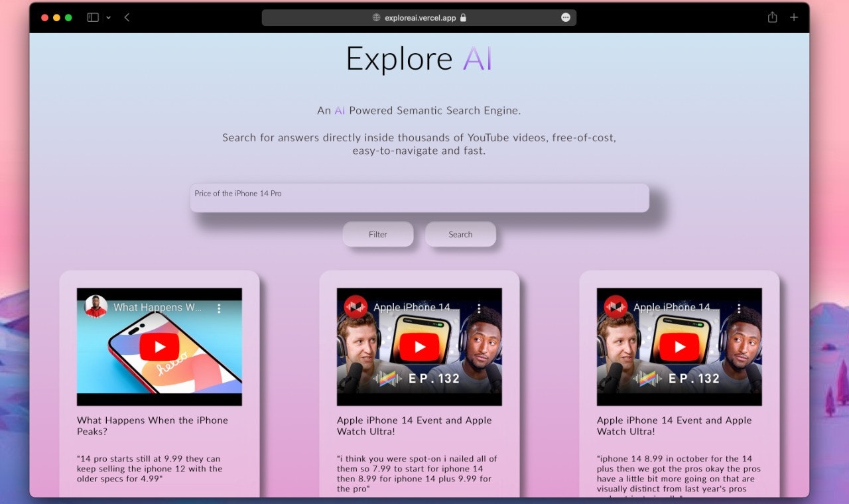
Task: Click the middle card's 'Apple iPhone 14 Event' title
Action: coord(415,426)
